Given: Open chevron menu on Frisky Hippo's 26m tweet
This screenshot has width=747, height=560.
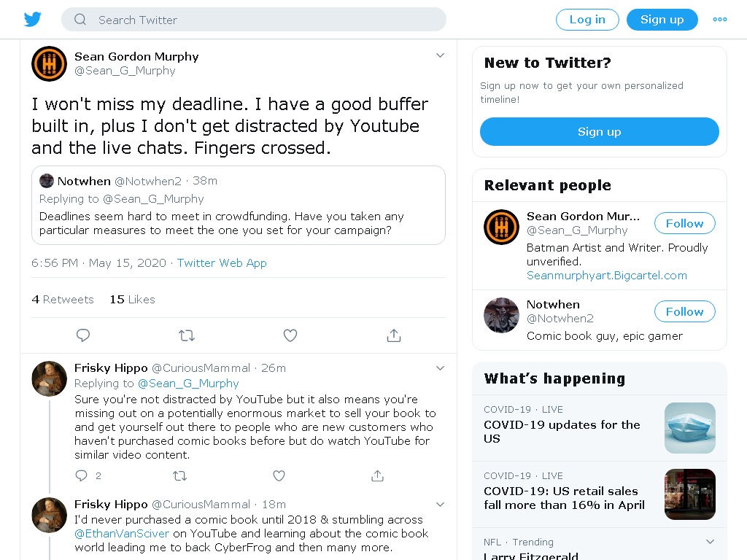Looking at the screenshot, I should pos(440,368).
